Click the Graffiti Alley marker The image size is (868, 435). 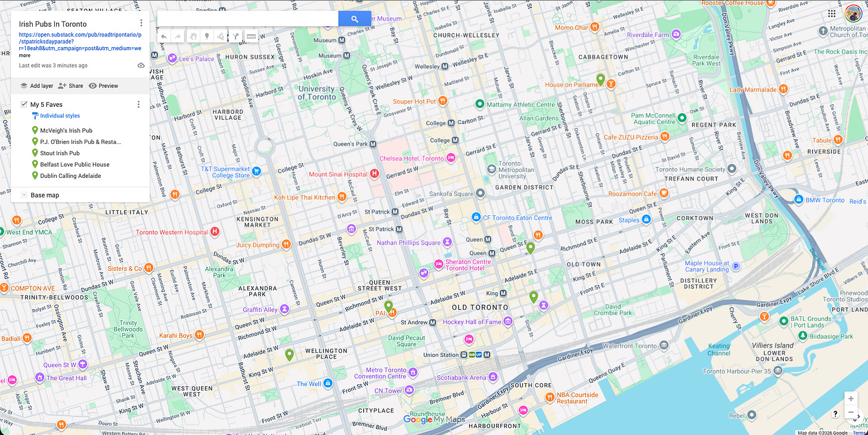[x=285, y=309]
